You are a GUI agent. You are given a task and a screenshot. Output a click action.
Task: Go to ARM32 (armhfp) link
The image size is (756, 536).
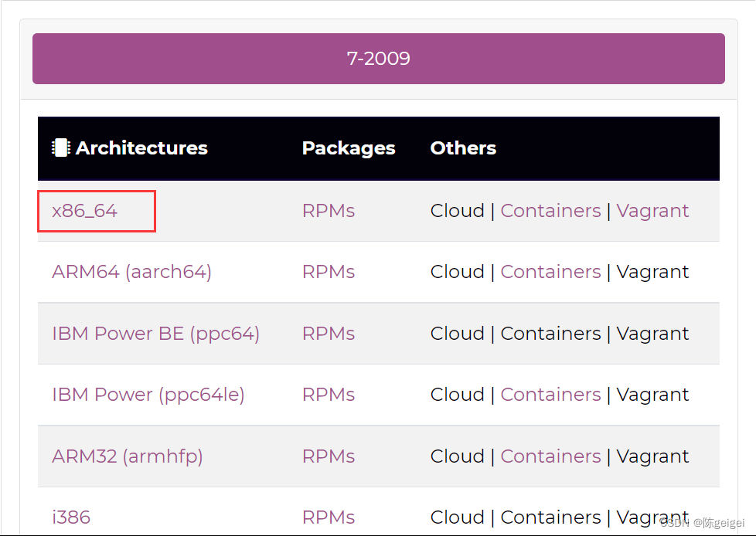point(128,456)
